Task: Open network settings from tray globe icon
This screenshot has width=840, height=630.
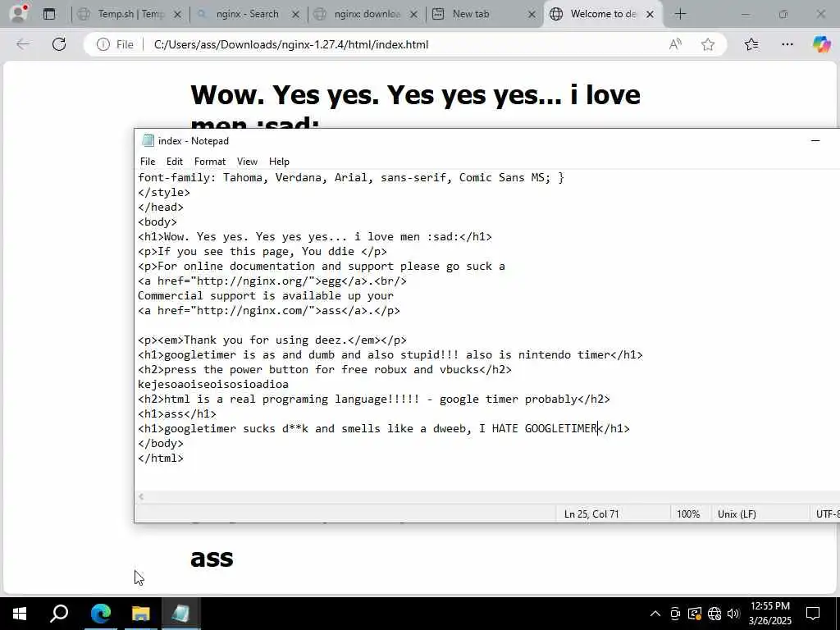Action: [x=714, y=614]
